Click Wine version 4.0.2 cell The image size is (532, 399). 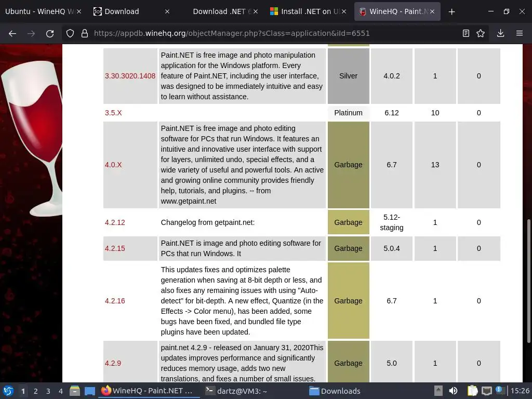point(392,76)
